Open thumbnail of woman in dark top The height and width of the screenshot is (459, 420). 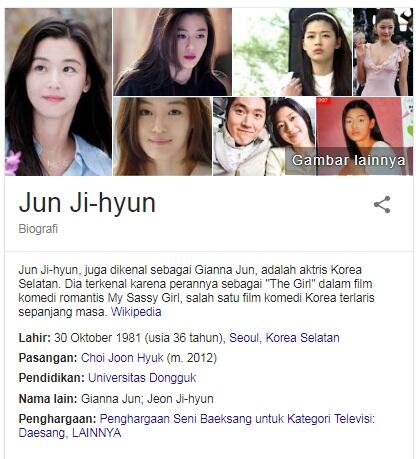(x=172, y=52)
